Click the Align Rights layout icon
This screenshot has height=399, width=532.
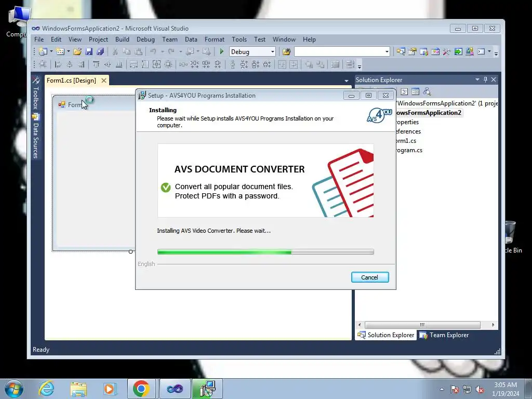point(81,64)
